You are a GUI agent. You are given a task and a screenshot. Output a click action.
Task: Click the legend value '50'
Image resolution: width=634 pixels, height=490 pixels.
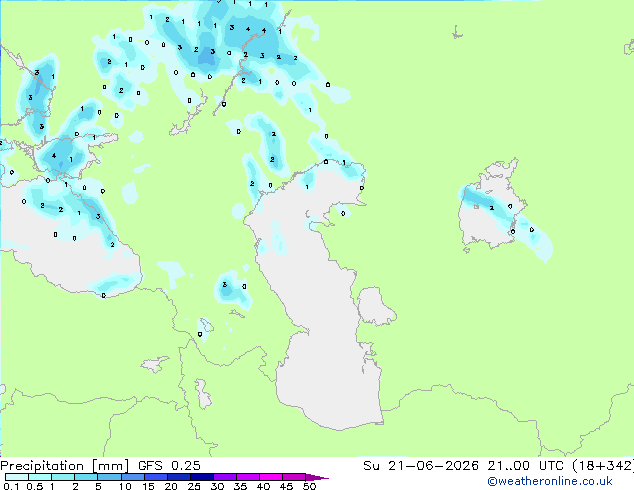point(309,486)
